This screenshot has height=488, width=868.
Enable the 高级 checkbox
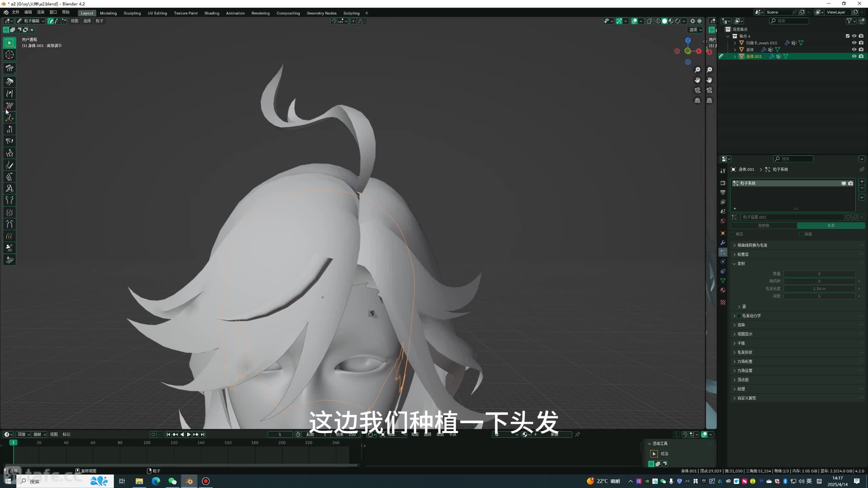[x=801, y=234]
